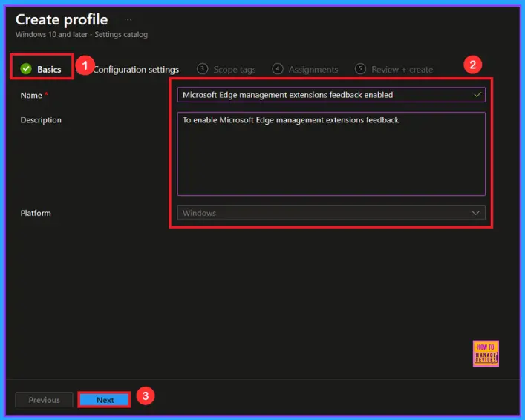Click the validation checkmark in Name field
Screen dimensions: 525x420
click(x=477, y=95)
